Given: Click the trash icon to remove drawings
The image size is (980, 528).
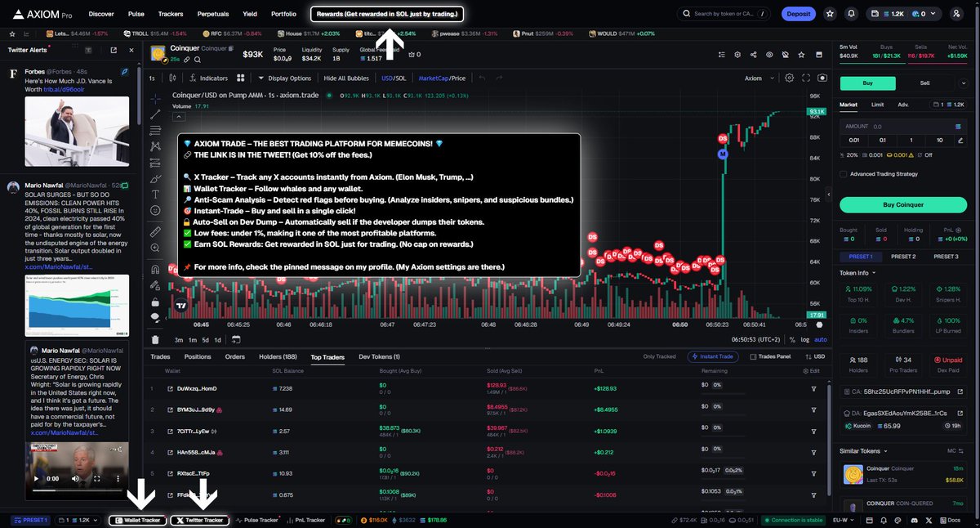Looking at the screenshot, I should [155, 339].
